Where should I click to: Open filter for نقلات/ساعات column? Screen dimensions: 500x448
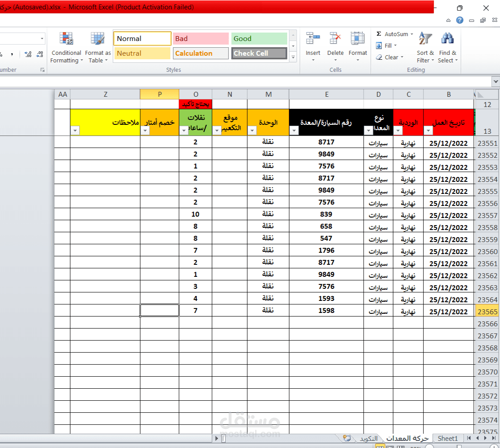tap(184, 130)
